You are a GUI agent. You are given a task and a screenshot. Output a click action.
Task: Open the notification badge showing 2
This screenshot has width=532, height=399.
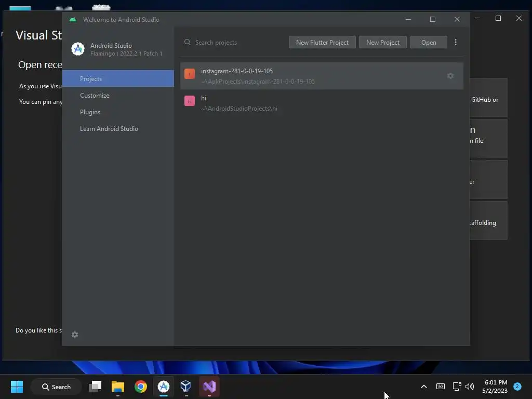517,387
